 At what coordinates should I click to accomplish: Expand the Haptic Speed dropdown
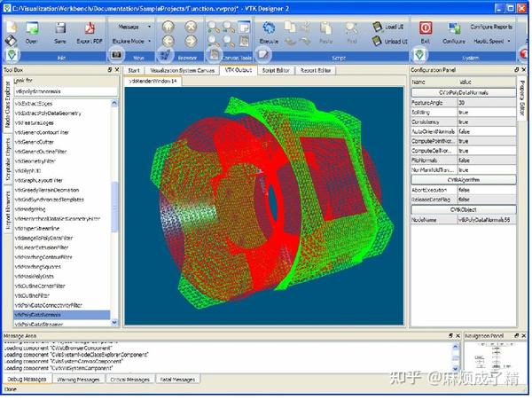[509, 41]
